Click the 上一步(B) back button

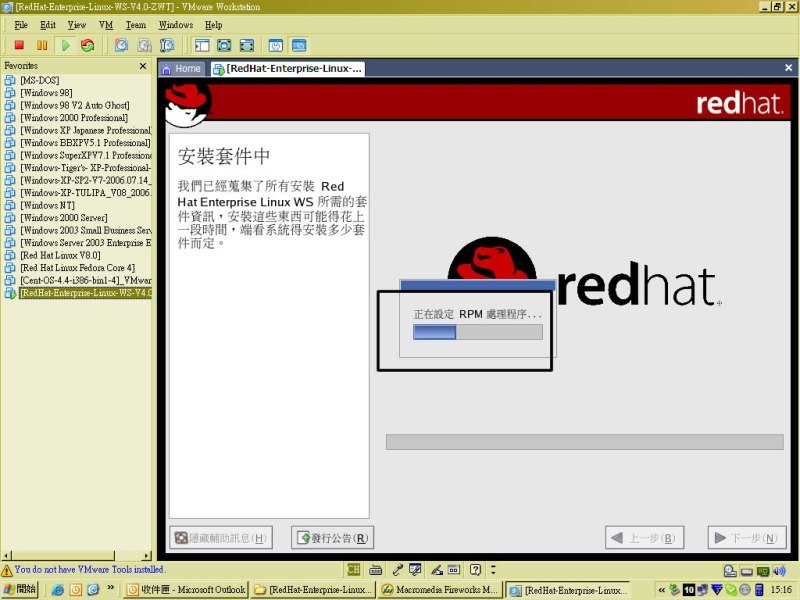(644, 538)
